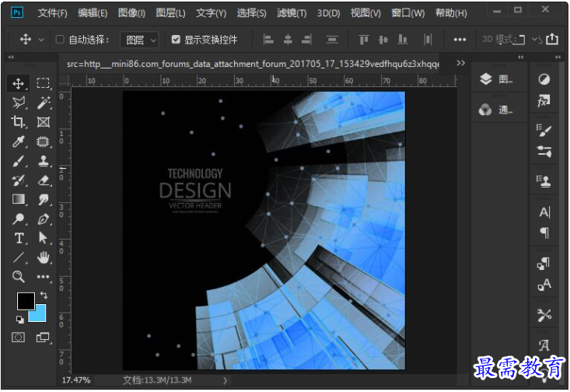The image size is (570, 392).
Task: Select the Crop tool
Action: pyautogui.click(x=18, y=122)
